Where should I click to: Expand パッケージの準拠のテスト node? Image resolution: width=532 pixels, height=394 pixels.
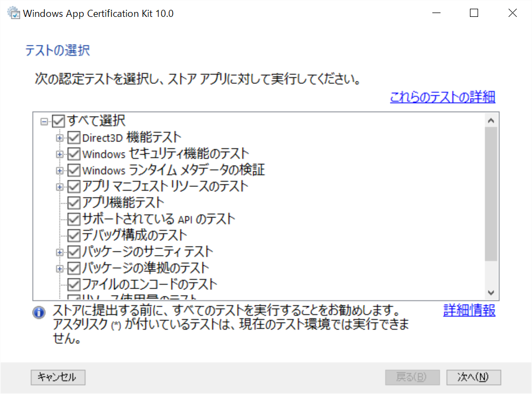60,268
